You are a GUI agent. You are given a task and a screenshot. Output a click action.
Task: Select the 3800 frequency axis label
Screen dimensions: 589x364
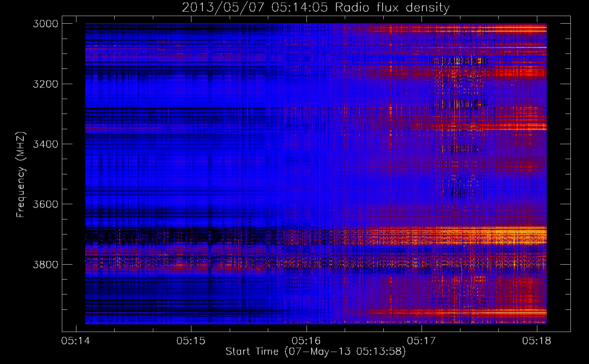46,264
